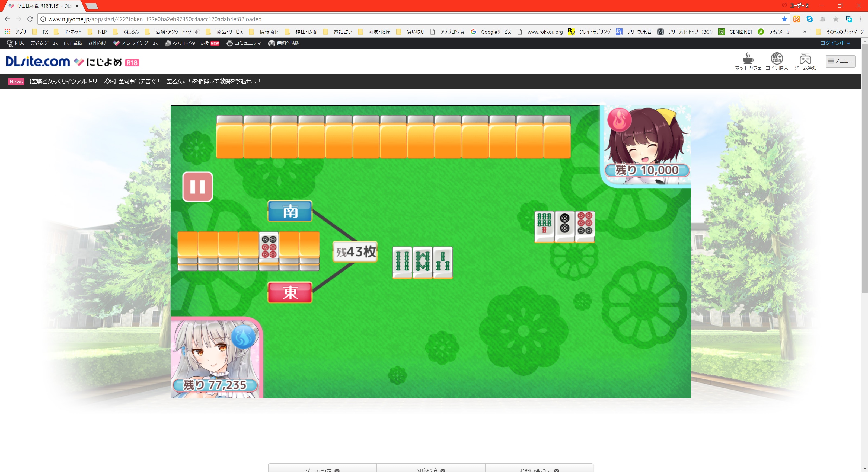The width and height of the screenshot is (868, 472).
Task: Expand the ログイン中 dropdown
Action: pyautogui.click(x=835, y=43)
